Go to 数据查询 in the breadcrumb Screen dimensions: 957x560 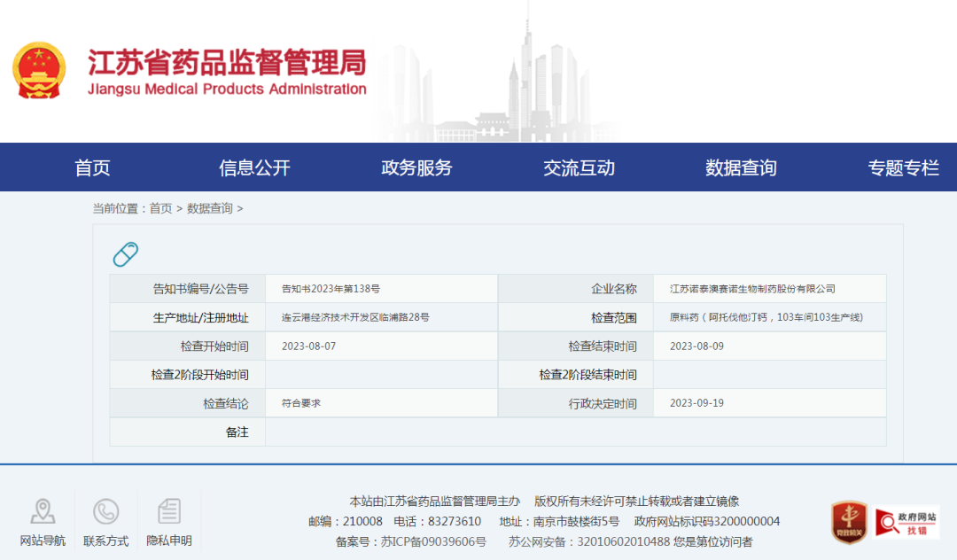click(x=210, y=208)
